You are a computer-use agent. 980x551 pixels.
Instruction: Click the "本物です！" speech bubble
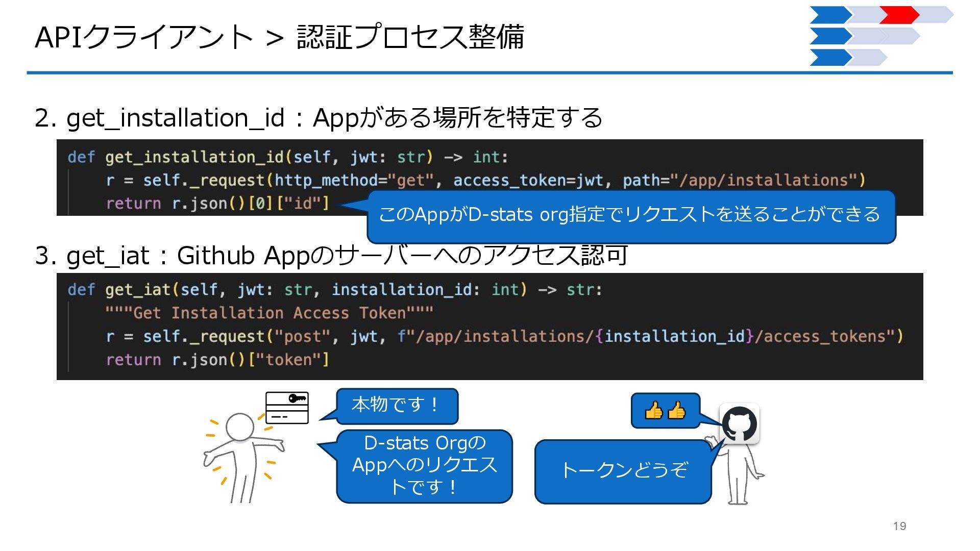tap(397, 406)
